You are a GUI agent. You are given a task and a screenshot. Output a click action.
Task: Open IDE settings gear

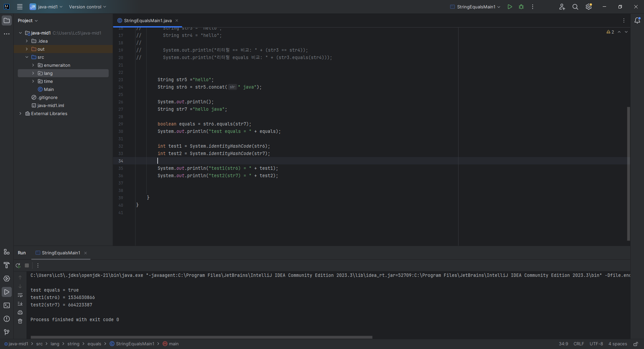[589, 7]
